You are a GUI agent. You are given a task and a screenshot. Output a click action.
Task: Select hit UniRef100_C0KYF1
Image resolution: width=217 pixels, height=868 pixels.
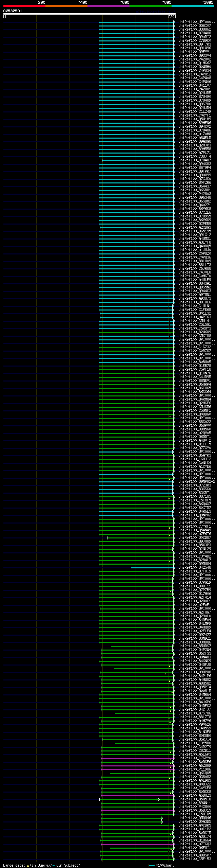[195, 116]
